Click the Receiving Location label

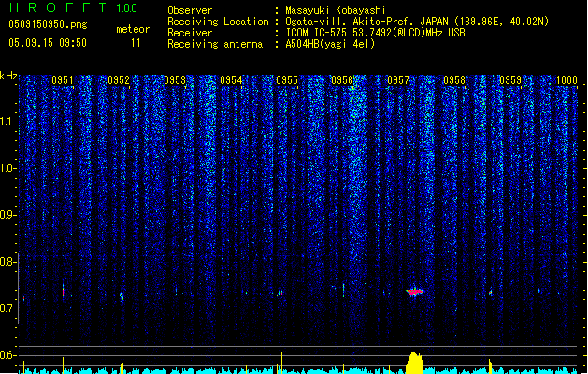click(218, 22)
